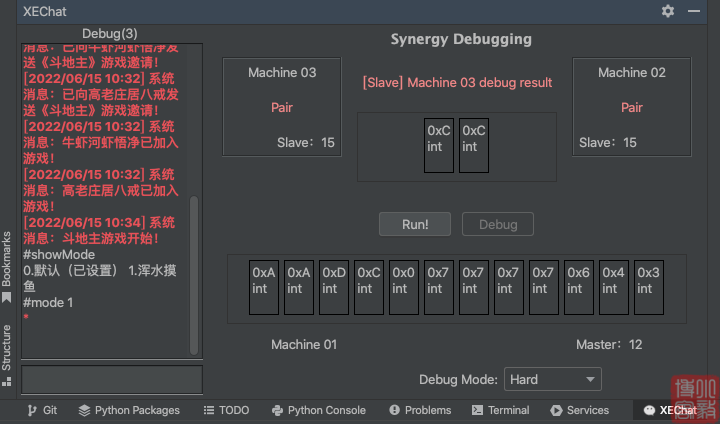Image resolution: width=720 pixels, height=424 pixels.
Task: Click the chat message input field
Action: (111, 380)
